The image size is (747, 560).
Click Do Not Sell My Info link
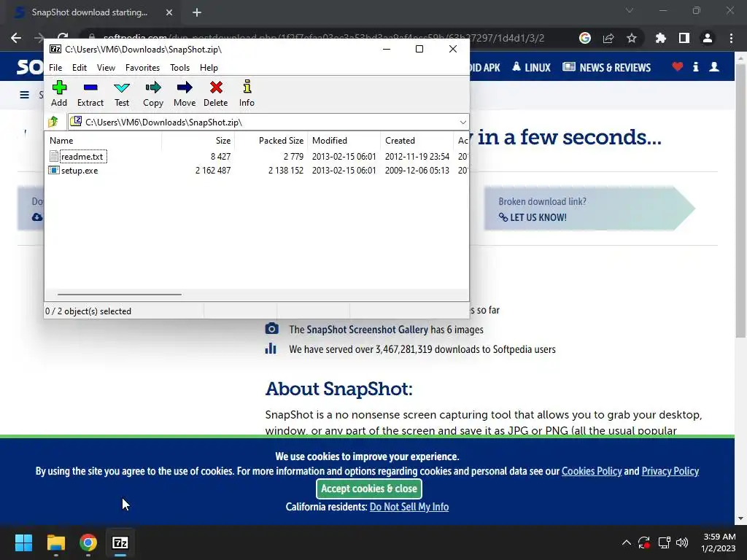409,507
